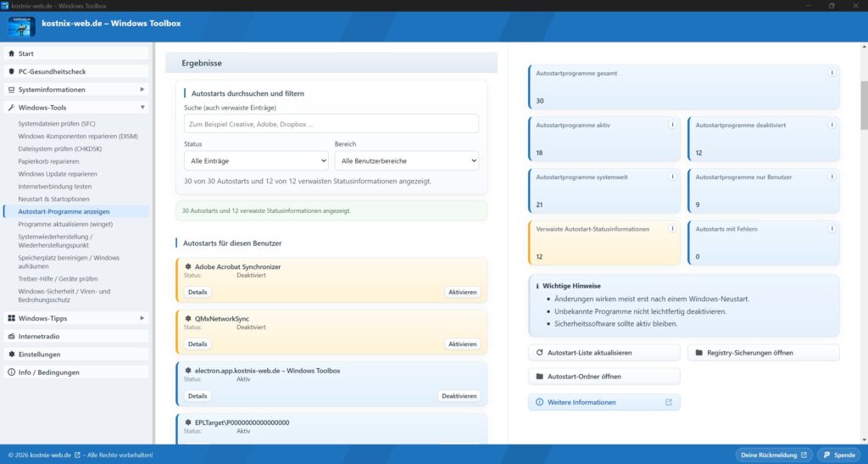Show info for Autostartprogramme deaktiviert
The image size is (868, 464).
click(x=832, y=125)
